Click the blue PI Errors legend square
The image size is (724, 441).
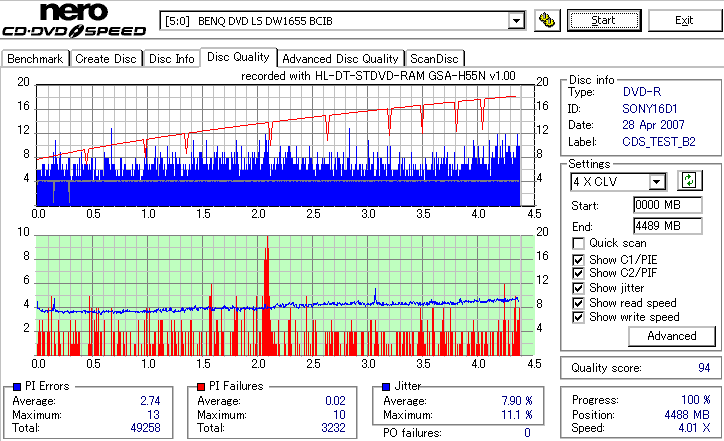tap(17, 387)
